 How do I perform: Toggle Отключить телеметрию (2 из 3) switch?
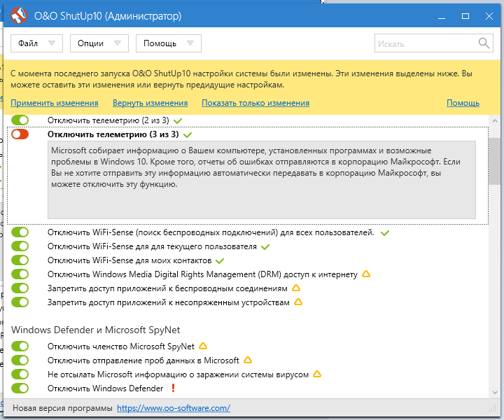(20, 120)
